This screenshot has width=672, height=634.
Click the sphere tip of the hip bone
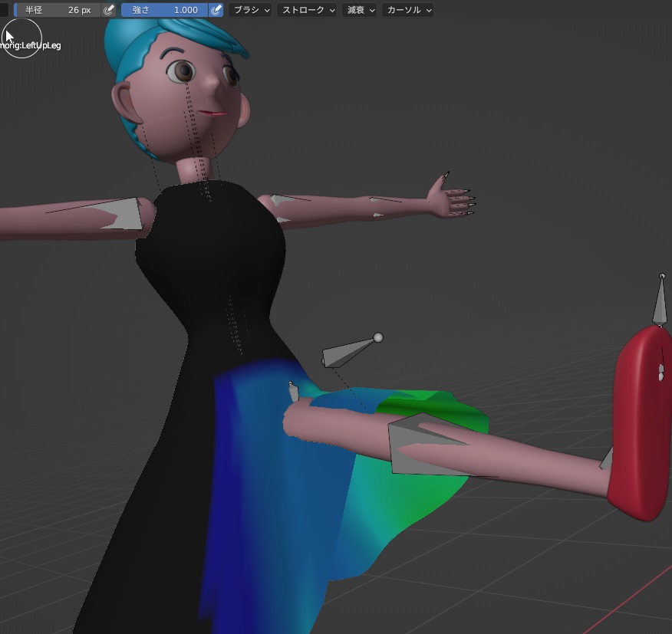point(377,337)
